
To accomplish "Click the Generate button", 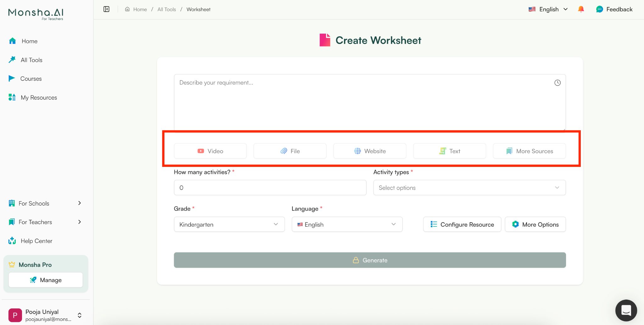I will click(369, 260).
